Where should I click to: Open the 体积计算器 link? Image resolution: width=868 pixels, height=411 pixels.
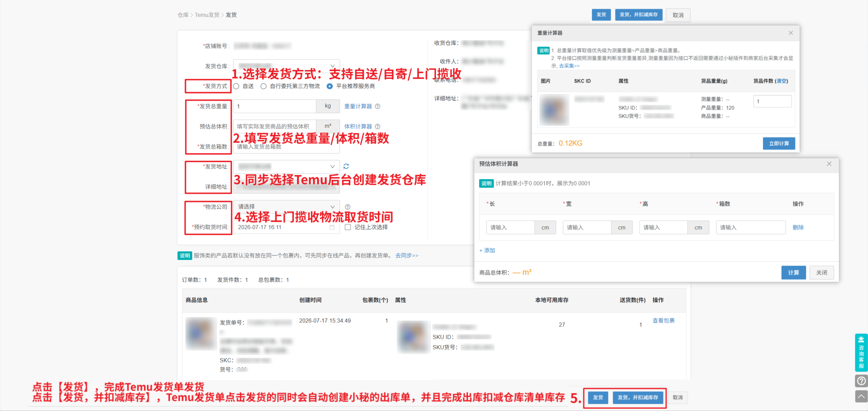click(358, 127)
